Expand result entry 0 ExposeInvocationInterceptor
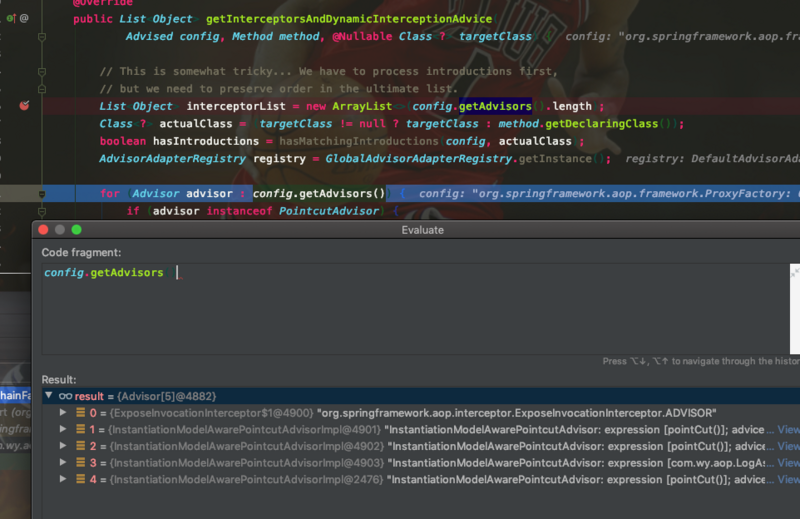The width and height of the screenshot is (800, 519). click(x=63, y=412)
